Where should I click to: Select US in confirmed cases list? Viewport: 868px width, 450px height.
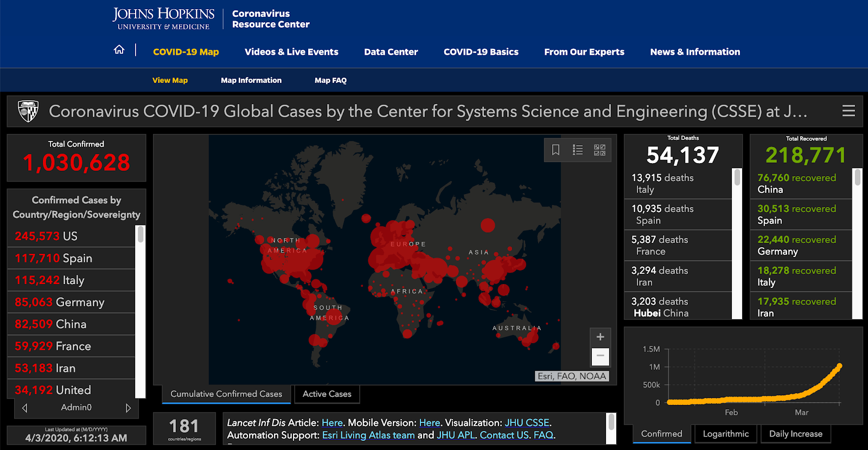point(71,236)
